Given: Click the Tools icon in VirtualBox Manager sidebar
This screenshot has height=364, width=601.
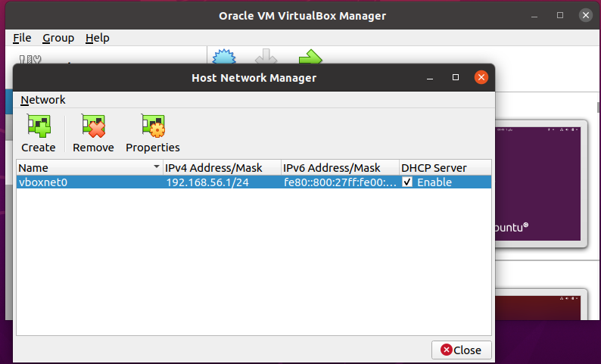Looking at the screenshot, I should (x=30, y=59).
